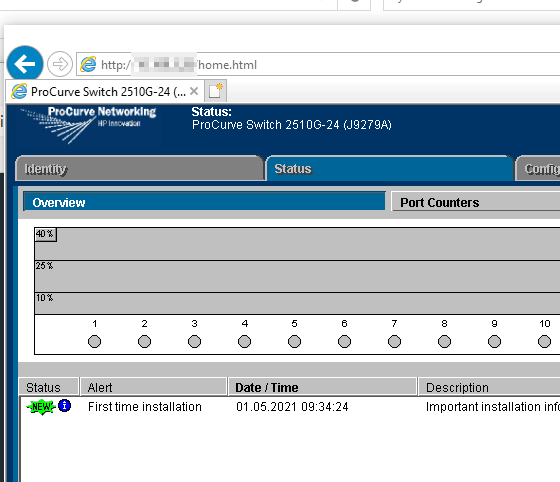This screenshot has width=560, height=482.
Task: Select port 10 status indicator
Action: [x=544, y=341]
